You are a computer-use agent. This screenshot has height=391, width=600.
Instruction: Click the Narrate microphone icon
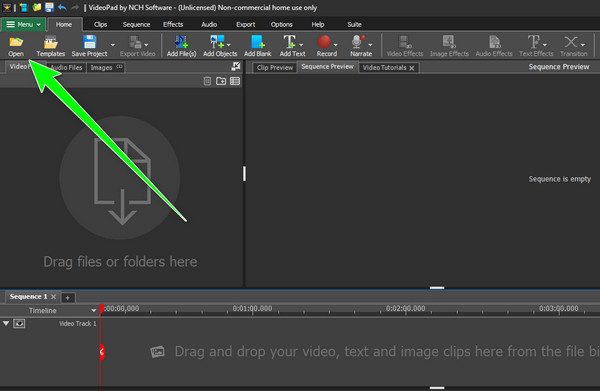pyautogui.click(x=358, y=42)
